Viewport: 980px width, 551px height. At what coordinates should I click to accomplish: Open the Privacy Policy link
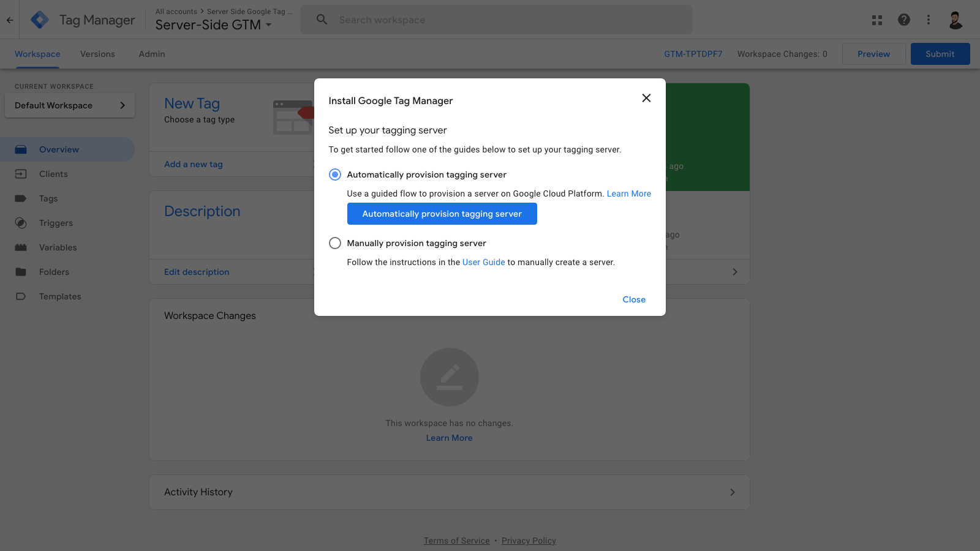point(529,541)
